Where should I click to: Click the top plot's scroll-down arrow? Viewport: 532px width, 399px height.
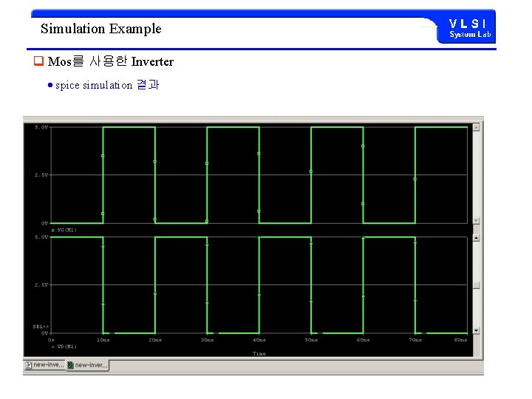[x=477, y=220]
